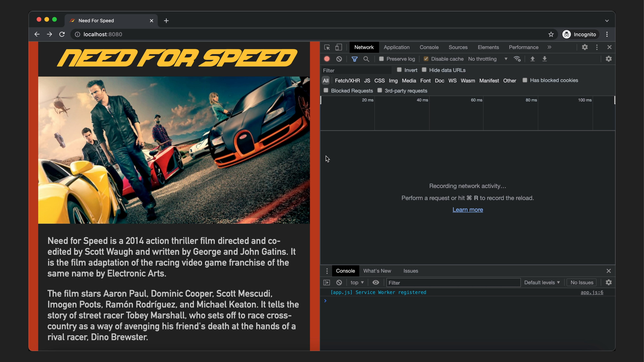Open the Default levels dropdown
This screenshot has height=362, width=644.
(x=542, y=283)
